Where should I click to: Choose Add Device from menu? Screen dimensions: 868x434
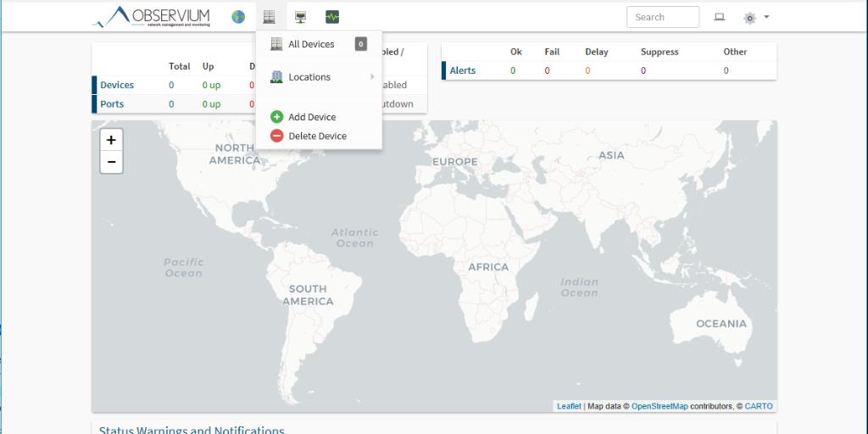(319, 117)
